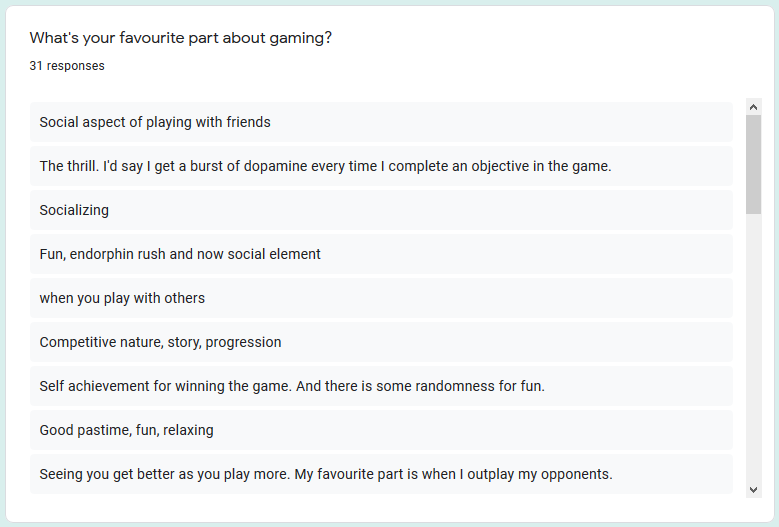Screen dimensions: 779x527
Task: Click the word "progression" in the competitive nature response
Action: (x=243, y=342)
